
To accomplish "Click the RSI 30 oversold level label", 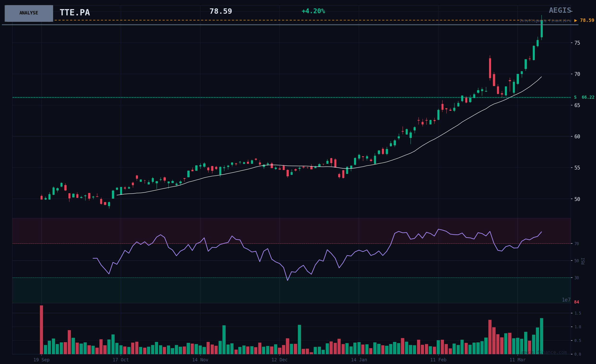I will click(x=577, y=278).
